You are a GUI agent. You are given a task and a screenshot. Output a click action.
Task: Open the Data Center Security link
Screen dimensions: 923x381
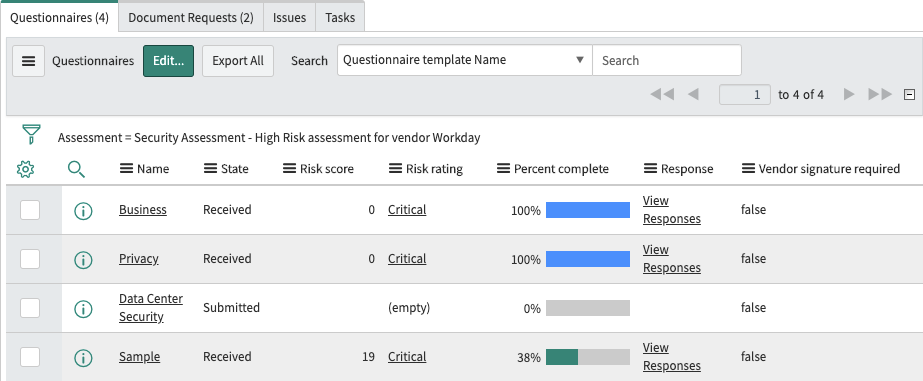151,307
